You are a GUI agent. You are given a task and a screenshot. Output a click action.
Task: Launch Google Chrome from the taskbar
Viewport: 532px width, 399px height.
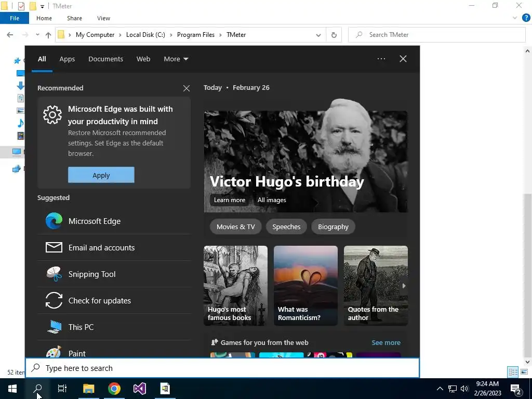tap(114, 389)
